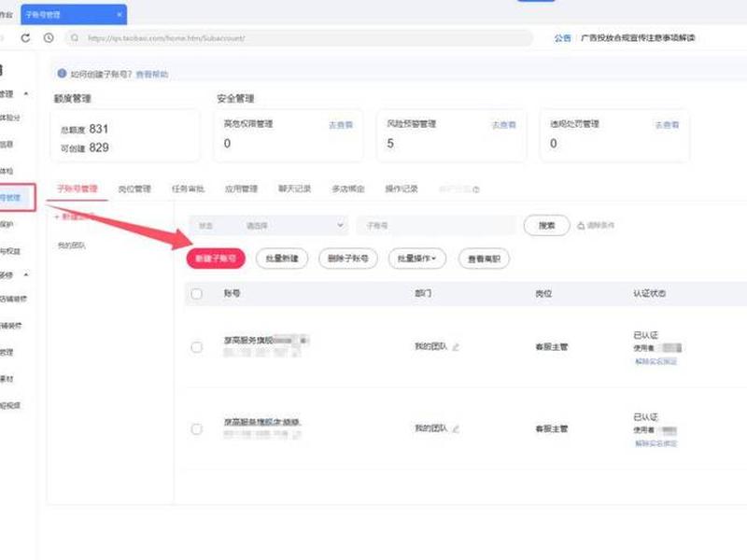
Task: Focus the 子账号 search input field
Action: click(x=436, y=225)
